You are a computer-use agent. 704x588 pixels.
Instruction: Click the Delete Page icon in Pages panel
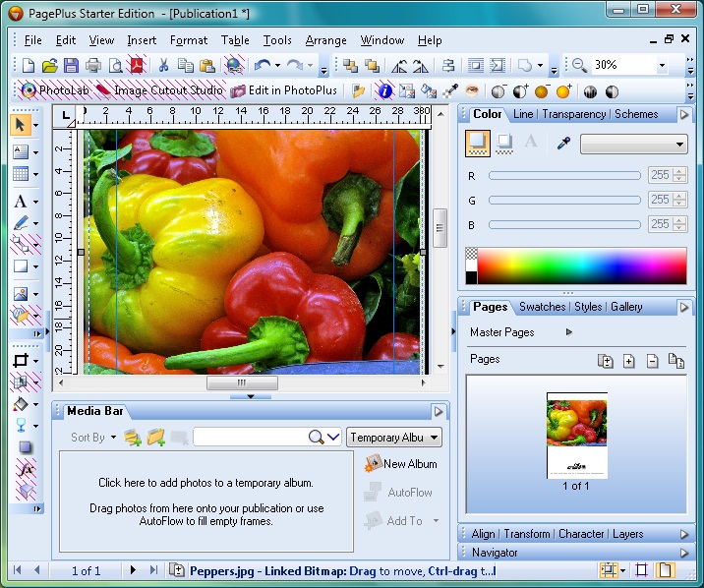tap(652, 361)
